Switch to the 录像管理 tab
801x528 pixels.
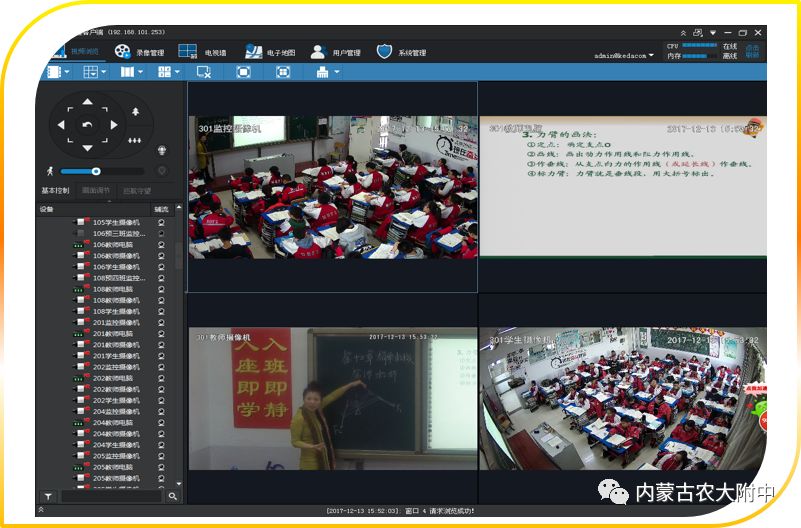(138, 52)
